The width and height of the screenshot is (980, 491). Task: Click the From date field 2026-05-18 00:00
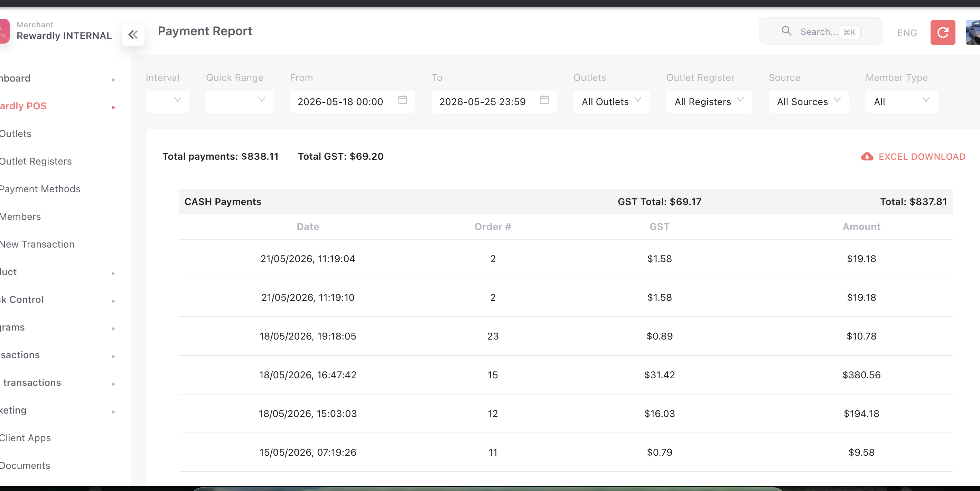[352, 101]
